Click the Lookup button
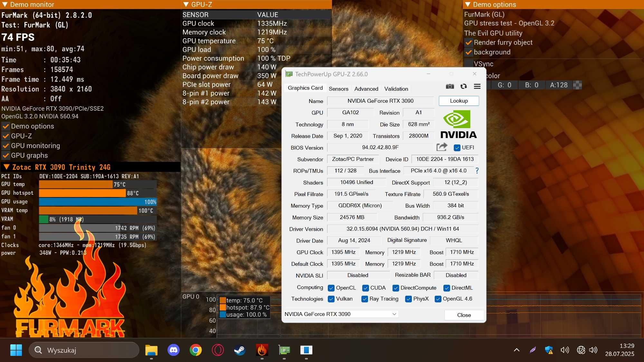This screenshot has width=644, height=362. (459, 101)
